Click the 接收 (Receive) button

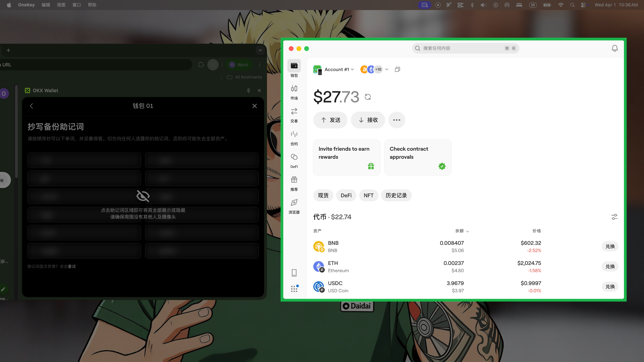point(368,120)
